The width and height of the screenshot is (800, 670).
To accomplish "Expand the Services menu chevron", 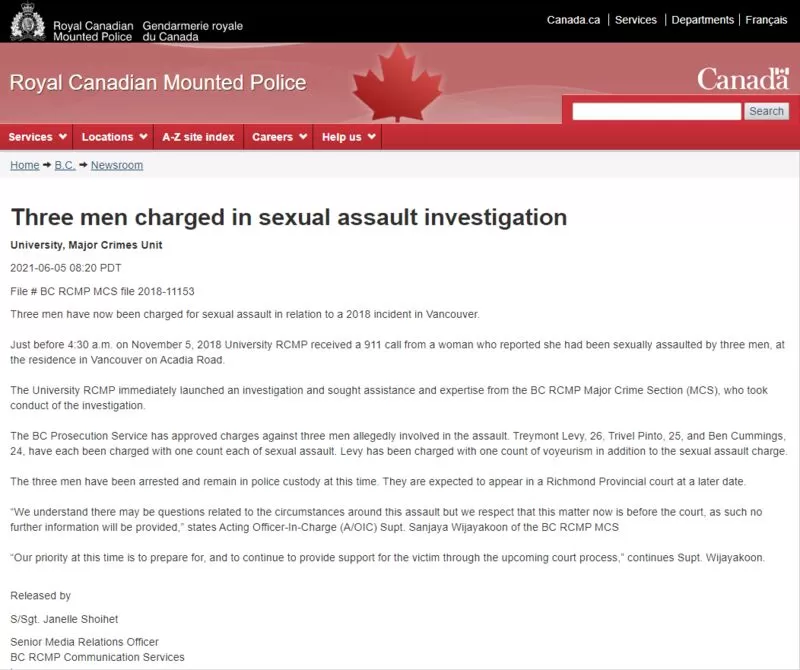I will [63, 137].
